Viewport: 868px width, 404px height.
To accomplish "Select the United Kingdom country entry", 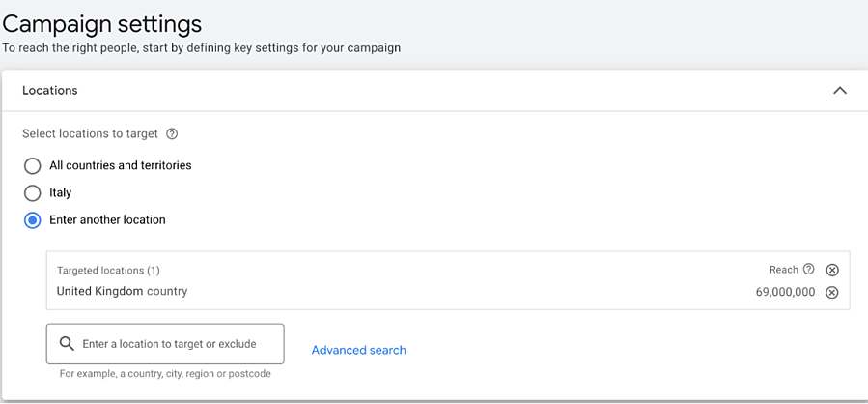I will [x=122, y=291].
